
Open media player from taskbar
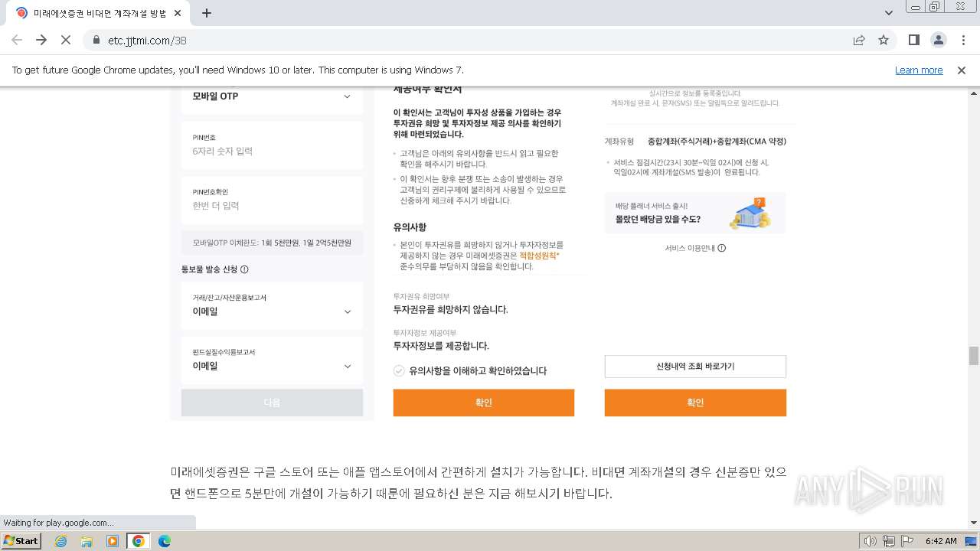click(113, 541)
